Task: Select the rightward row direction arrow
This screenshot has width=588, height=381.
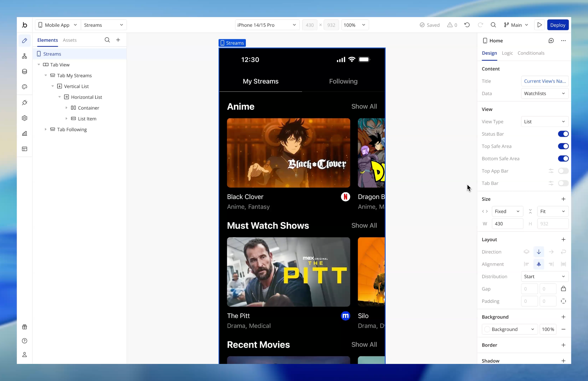Action: tap(551, 252)
